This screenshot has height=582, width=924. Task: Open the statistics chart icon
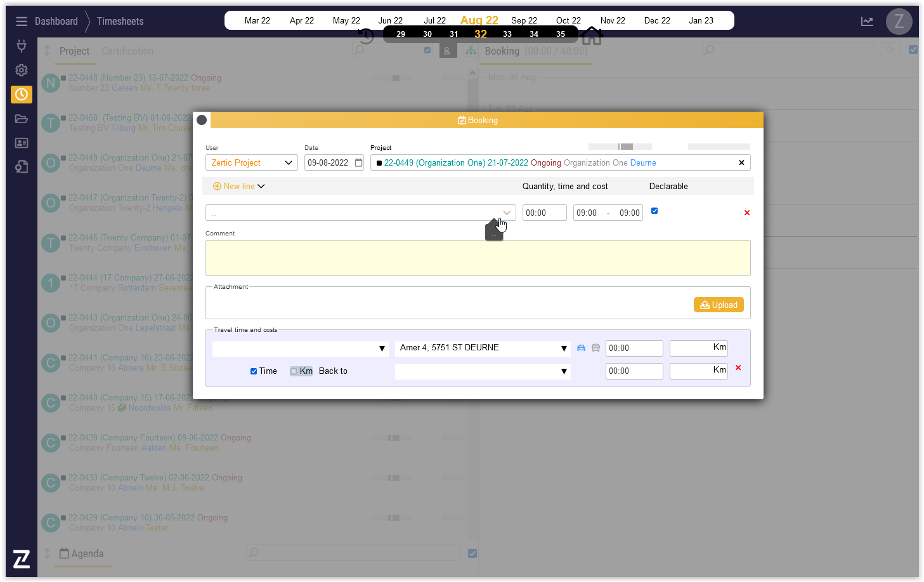tap(867, 22)
